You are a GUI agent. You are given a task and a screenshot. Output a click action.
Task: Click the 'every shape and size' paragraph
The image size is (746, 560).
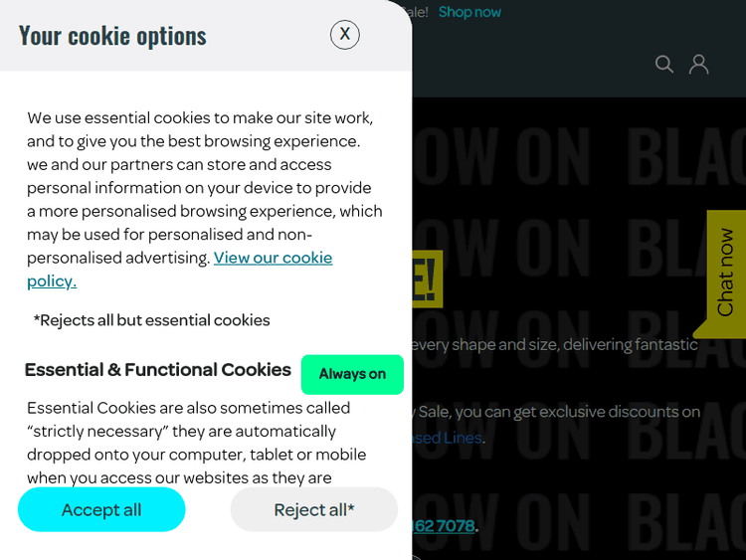(x=554, y=345)
